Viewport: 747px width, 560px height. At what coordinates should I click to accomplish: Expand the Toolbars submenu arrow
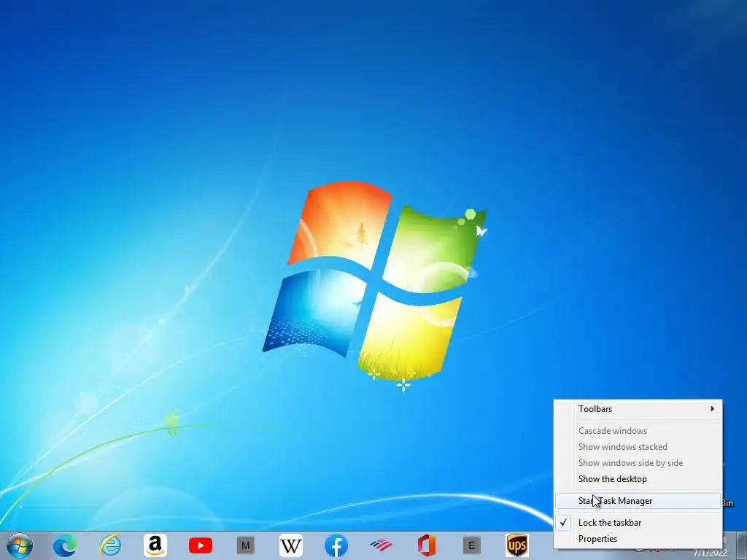coord(712,408)
